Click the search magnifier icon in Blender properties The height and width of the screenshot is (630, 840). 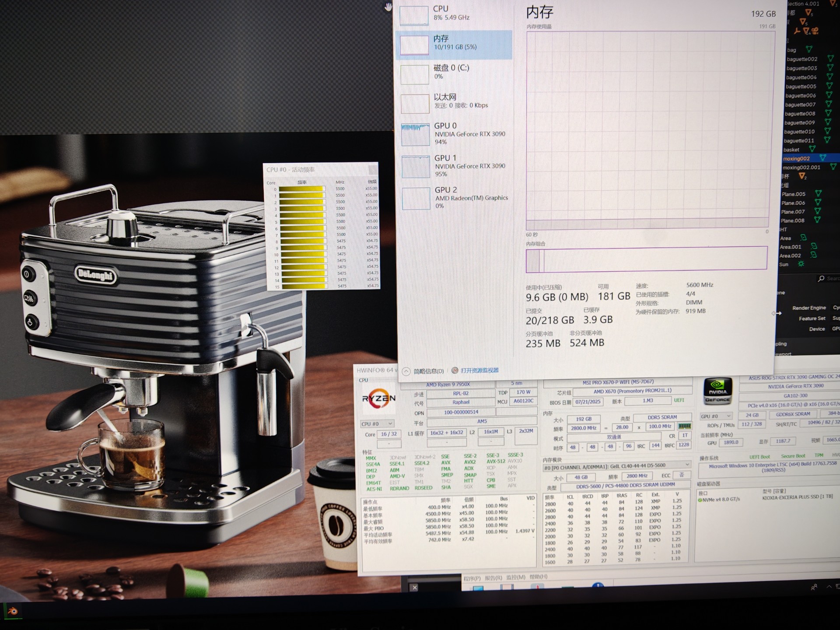coord(821,278)
